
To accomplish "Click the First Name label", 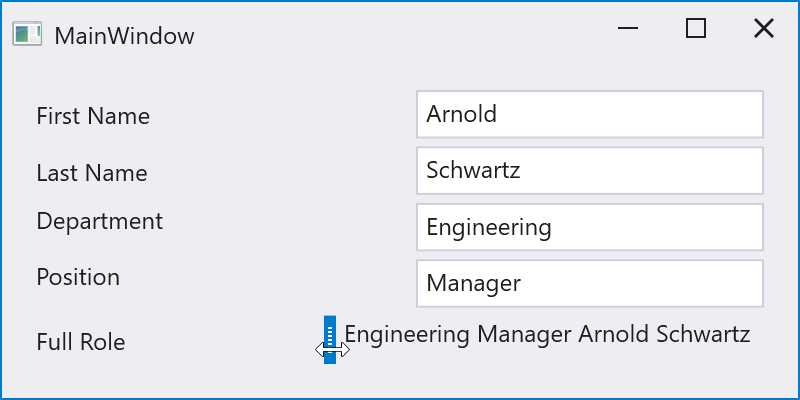I will (93, 116).
